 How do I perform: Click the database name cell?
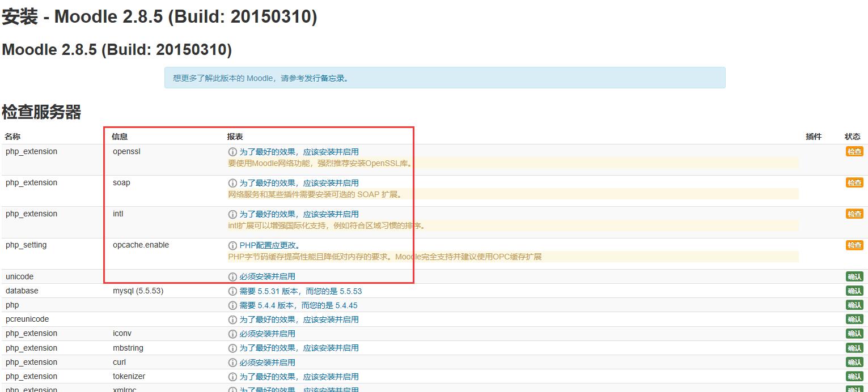22,291
